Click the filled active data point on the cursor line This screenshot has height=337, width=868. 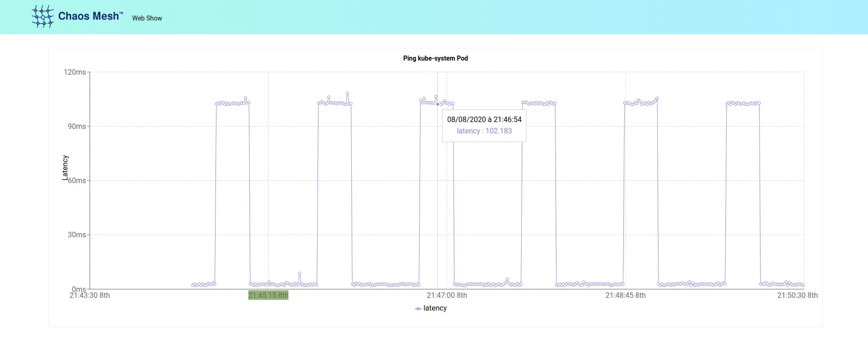(438, 104)
